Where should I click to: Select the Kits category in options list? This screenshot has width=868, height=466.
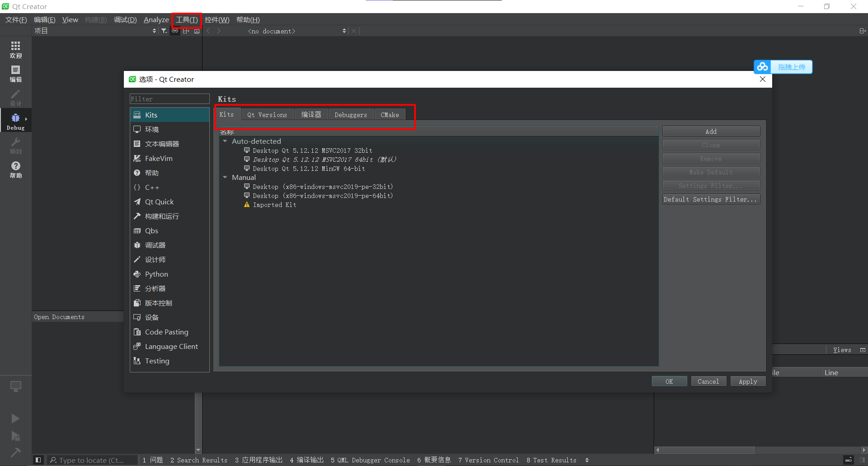pos(170,115)
